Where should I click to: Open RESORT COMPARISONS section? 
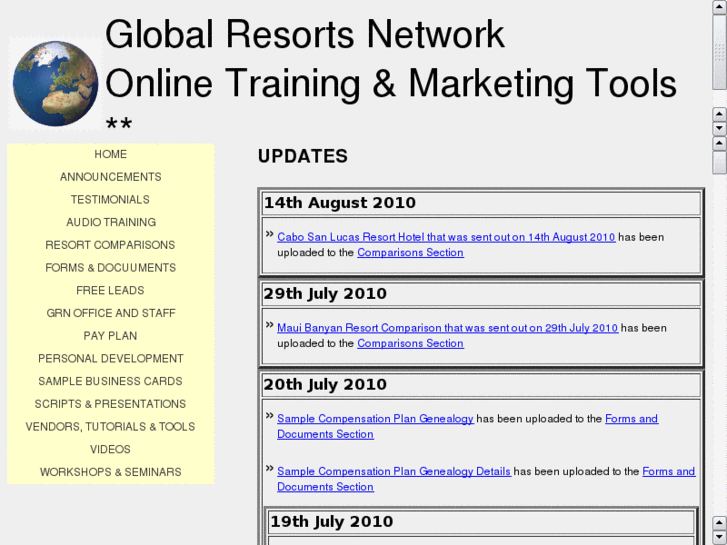coord(110,245)
